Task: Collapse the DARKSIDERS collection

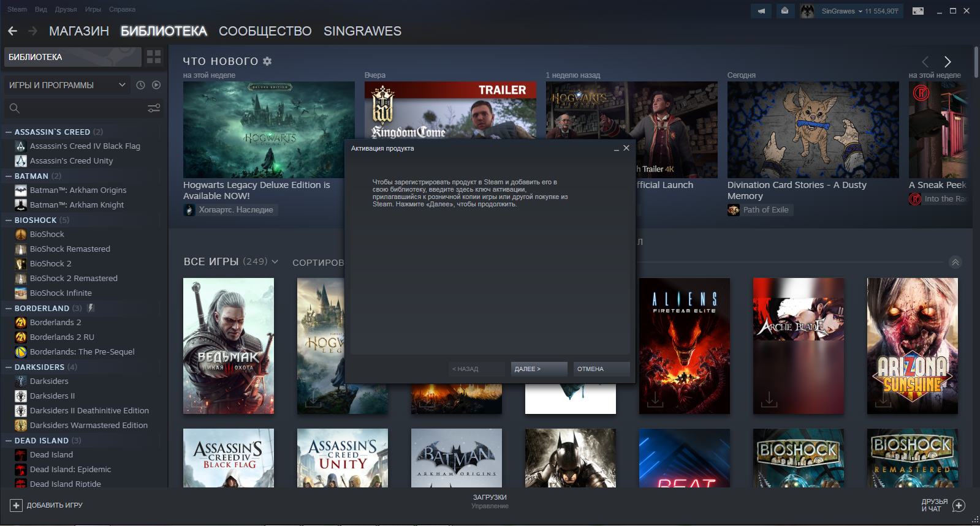Action: pos(9,367)
